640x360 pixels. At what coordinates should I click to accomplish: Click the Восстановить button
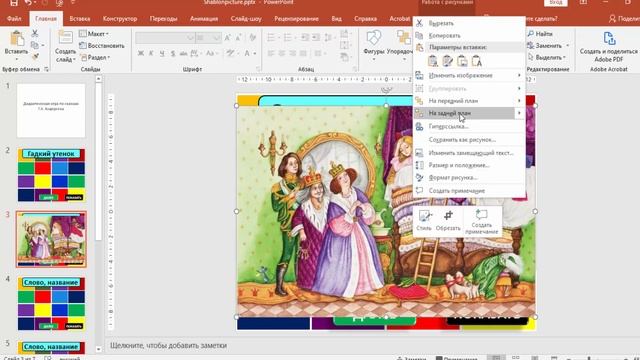(x=102, y=46)
